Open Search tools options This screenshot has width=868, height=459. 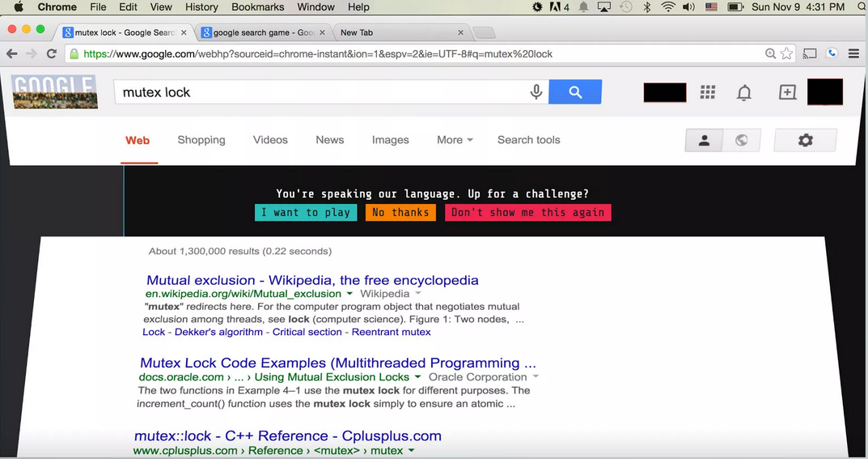tap(529, 140)
